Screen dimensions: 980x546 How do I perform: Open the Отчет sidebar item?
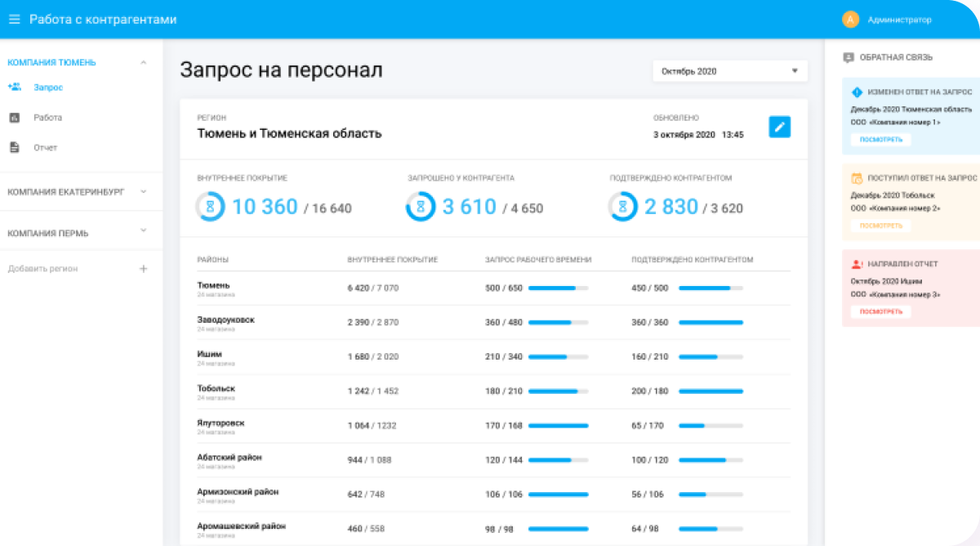tap(45, 148)
